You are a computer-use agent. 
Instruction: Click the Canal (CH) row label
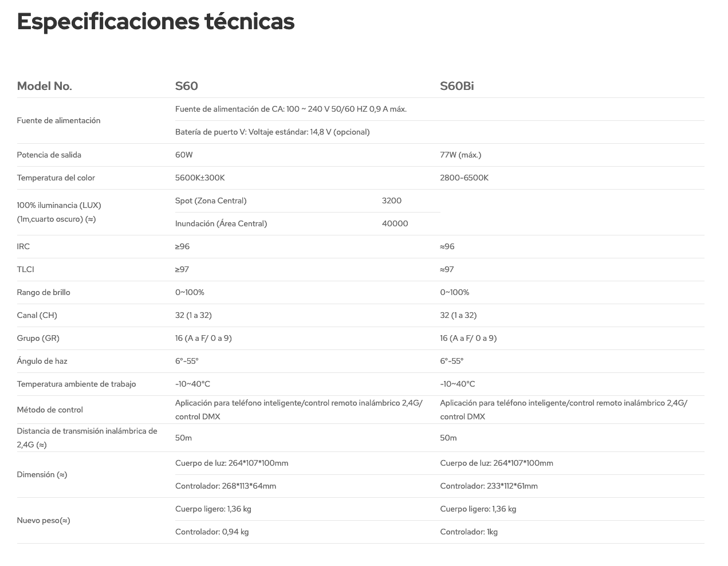point(37,315)
